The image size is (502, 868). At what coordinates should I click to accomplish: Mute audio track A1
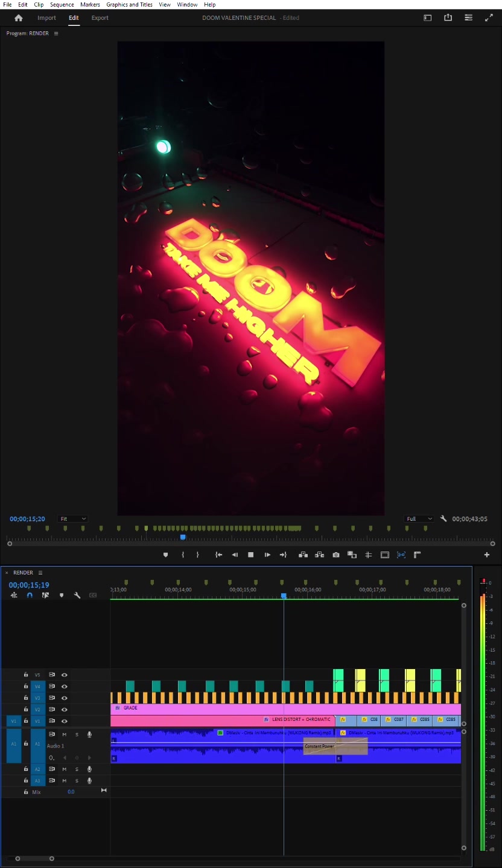[x=65, y=735]
